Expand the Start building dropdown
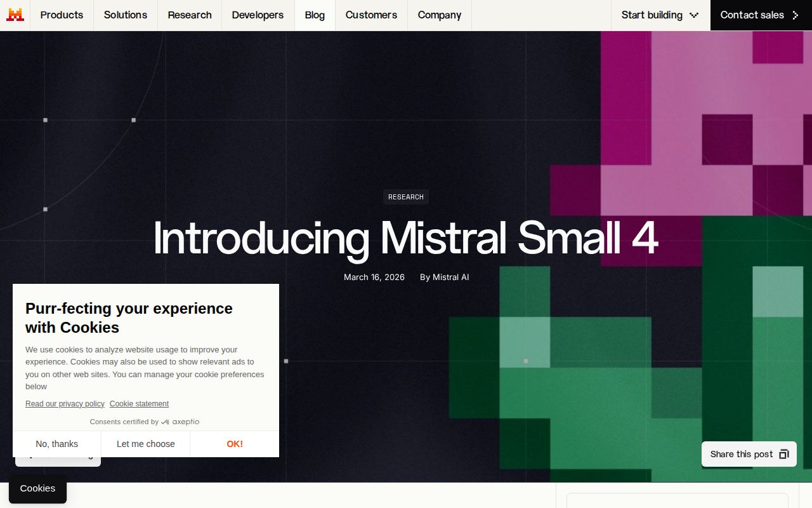 tap(660, 15)
